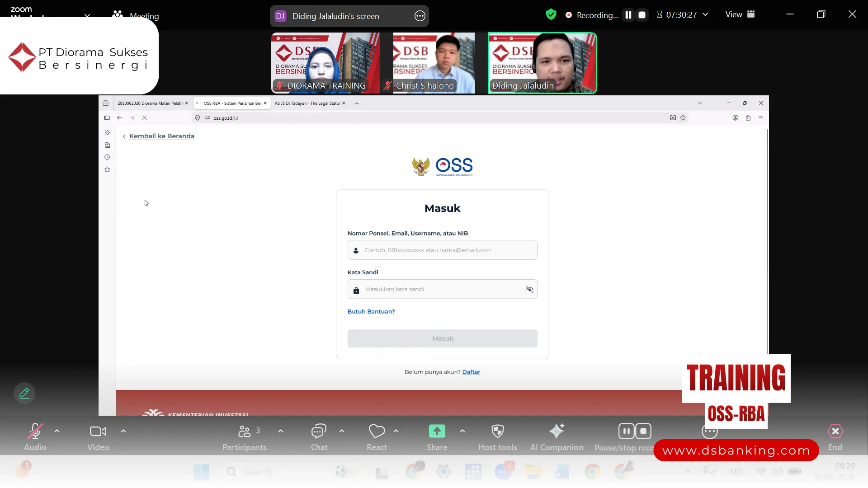Pause recording from bottom toolbar
Screen dimensions: 868x488
pos(627,431)
